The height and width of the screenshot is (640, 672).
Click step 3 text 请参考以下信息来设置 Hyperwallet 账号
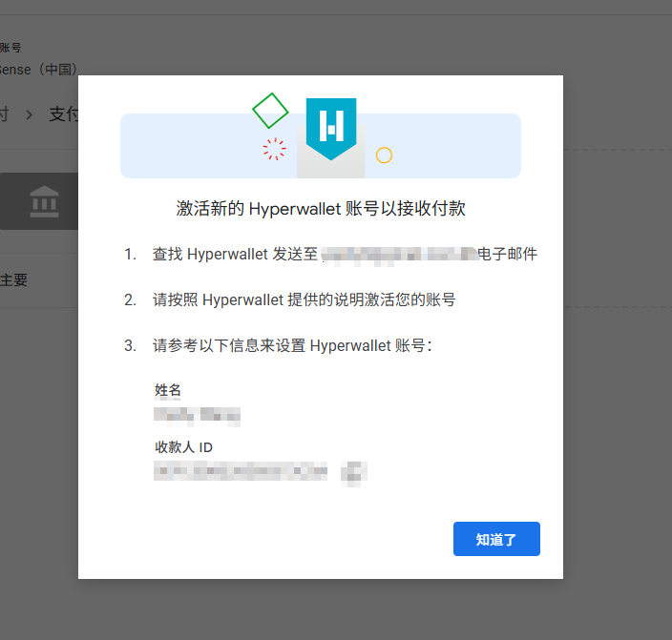[292, 345]
